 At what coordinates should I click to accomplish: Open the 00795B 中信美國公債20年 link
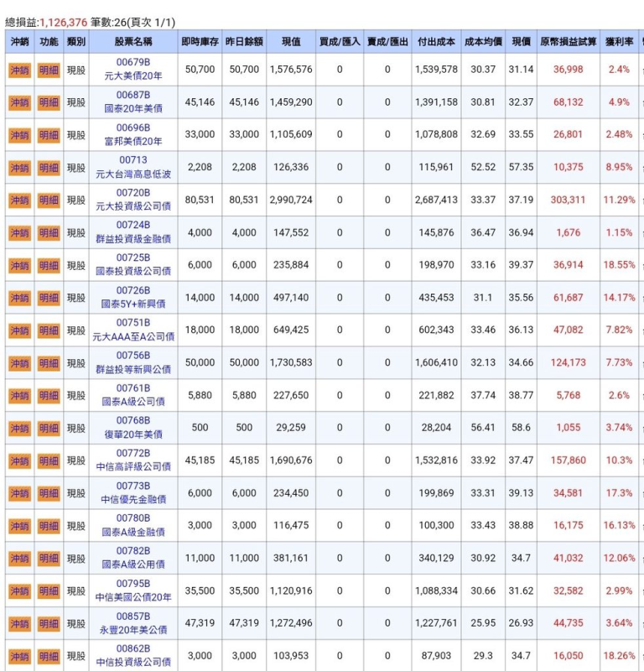coord(133,591)
